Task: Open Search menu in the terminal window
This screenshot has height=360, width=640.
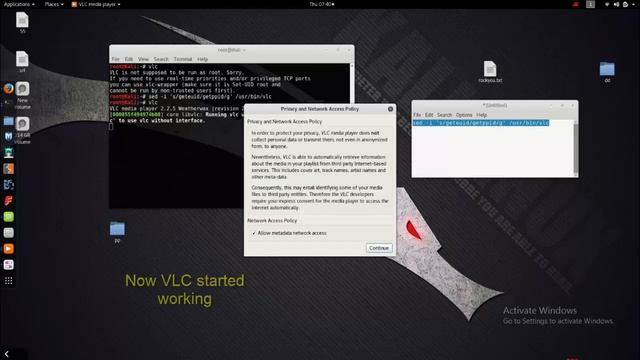Action: tap(161, 59)
